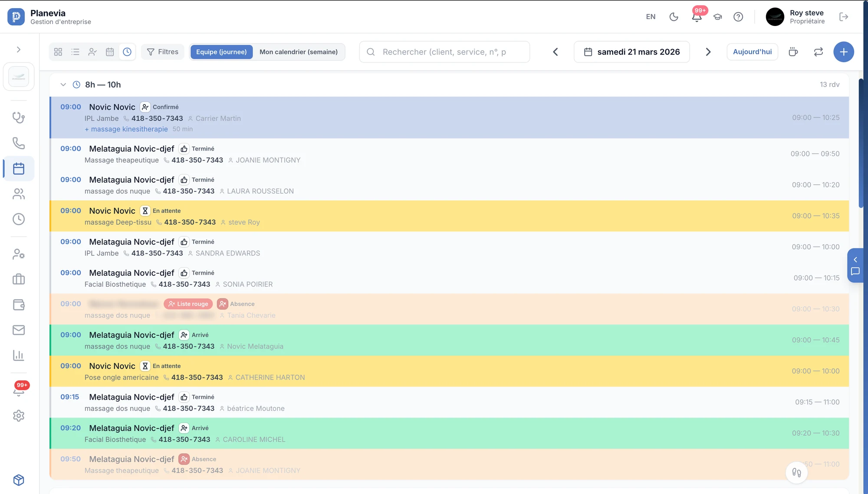Click + massage kinesitherapie link

coord(126,129)
